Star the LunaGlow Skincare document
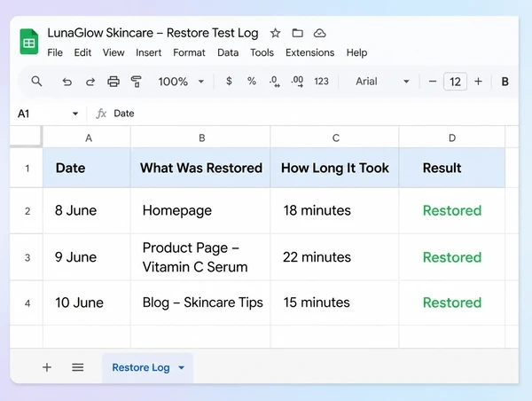 coord(275,33)
